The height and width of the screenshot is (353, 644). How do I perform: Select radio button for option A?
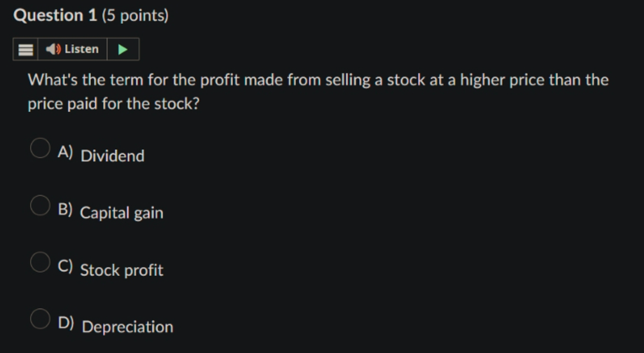pyautogui.click(x=41, y=148)
